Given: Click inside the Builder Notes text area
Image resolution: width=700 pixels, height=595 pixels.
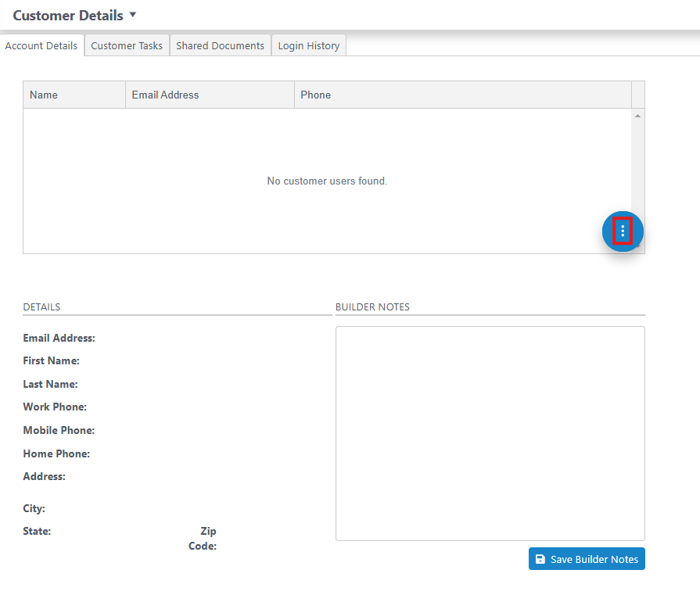Looking at the screenshot, I should tap(490, 433).
